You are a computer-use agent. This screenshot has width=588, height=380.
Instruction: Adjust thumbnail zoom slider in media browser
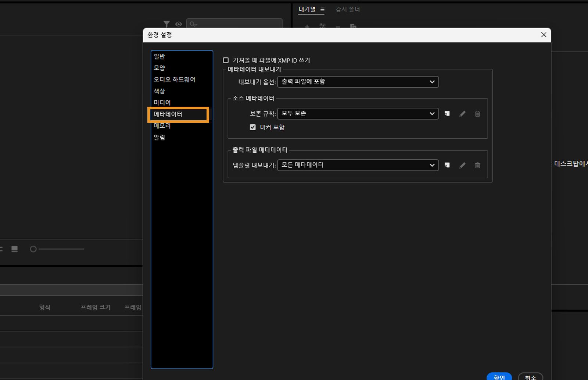point(57,249)
